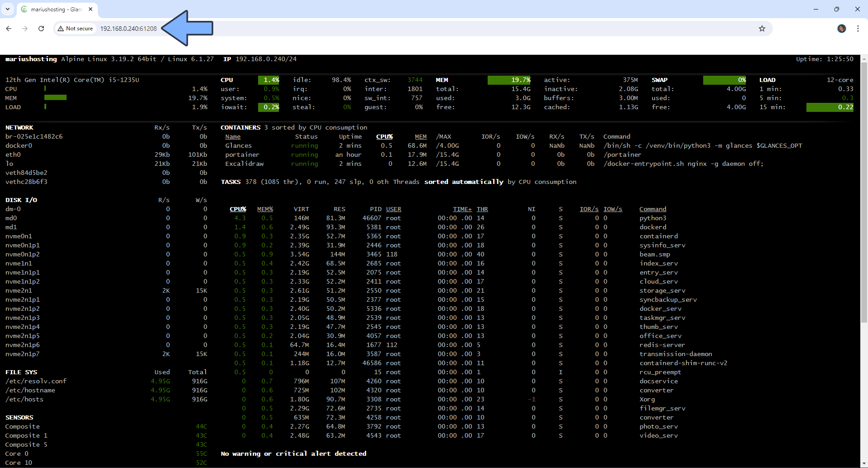The width and height of the screenshot is (868, 468).
Task: Click the redis-server process command
Action: tap(662, 345)
